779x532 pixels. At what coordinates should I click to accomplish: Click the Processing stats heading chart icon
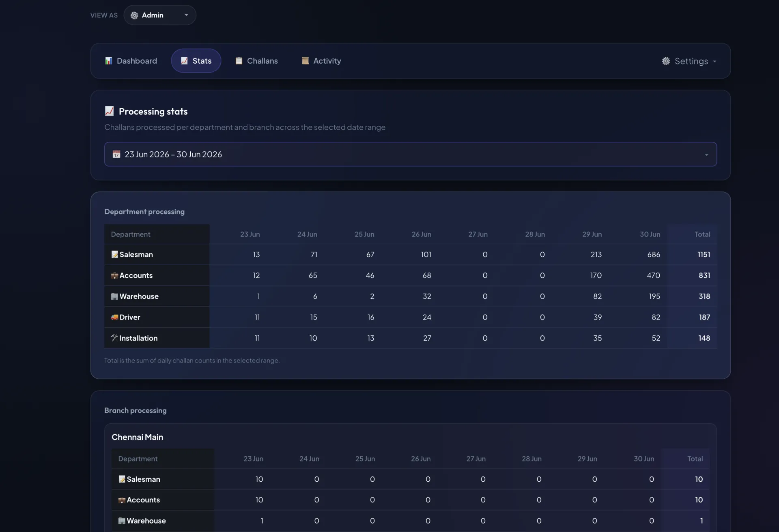[109, 111]
